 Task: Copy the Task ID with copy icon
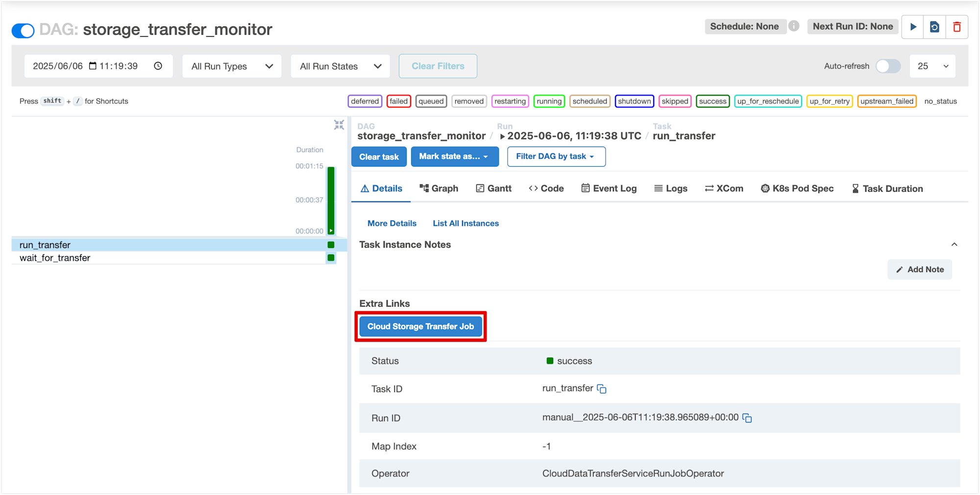602,389
